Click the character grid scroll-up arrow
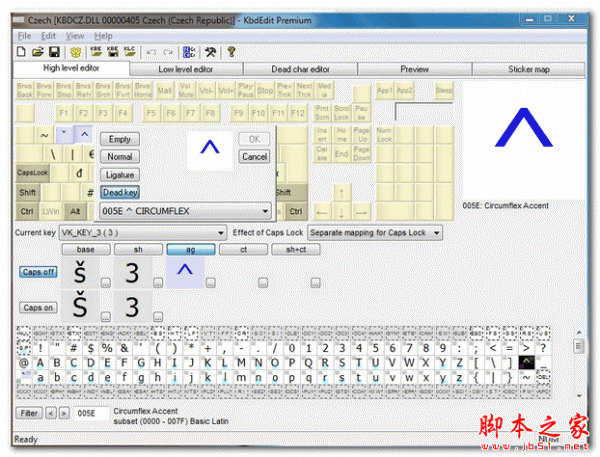Screen dimensions: 600x457 click(579, 333)
